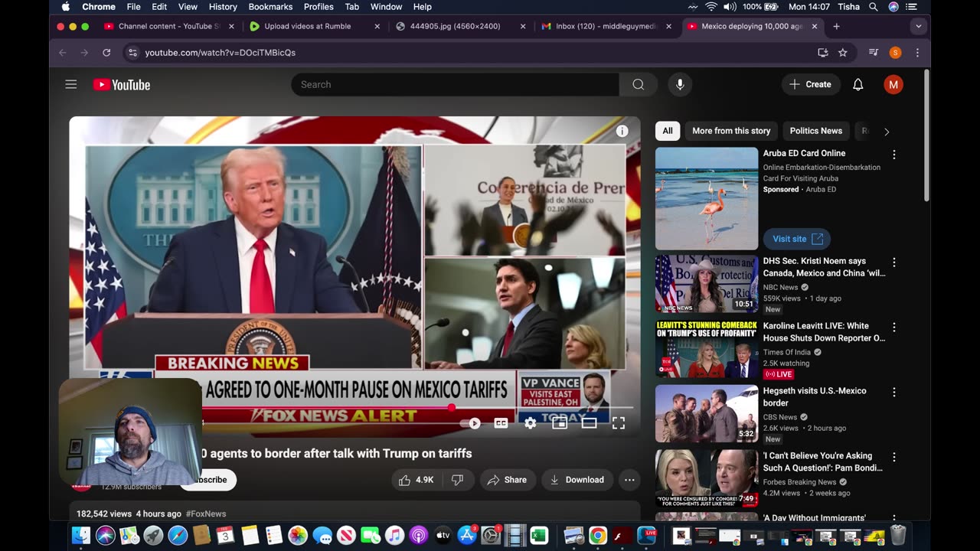
Task: Open Chrome Bookmarks menu
Action: click(x=270, y=6)
